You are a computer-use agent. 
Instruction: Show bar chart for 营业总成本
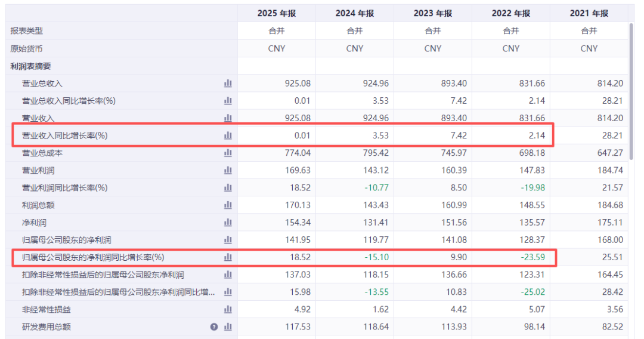click(x=228, y=153)
